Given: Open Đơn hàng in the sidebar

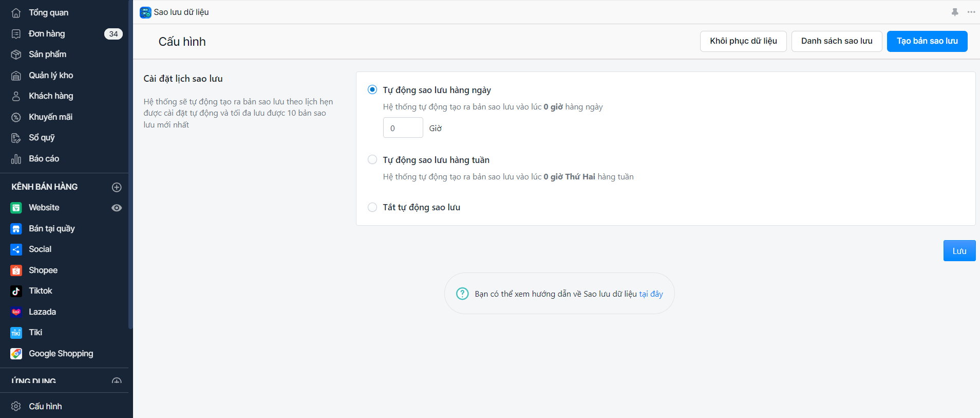Looking at the screenshot, I should 47,34.
